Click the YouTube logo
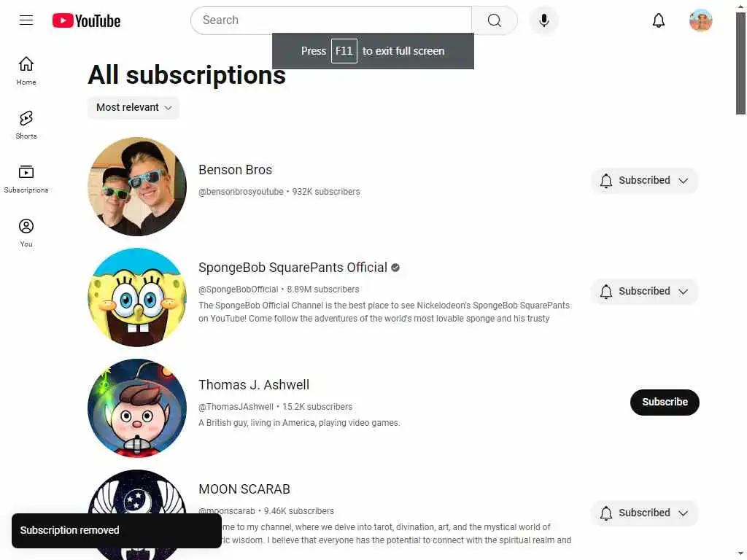 point(86,20)
